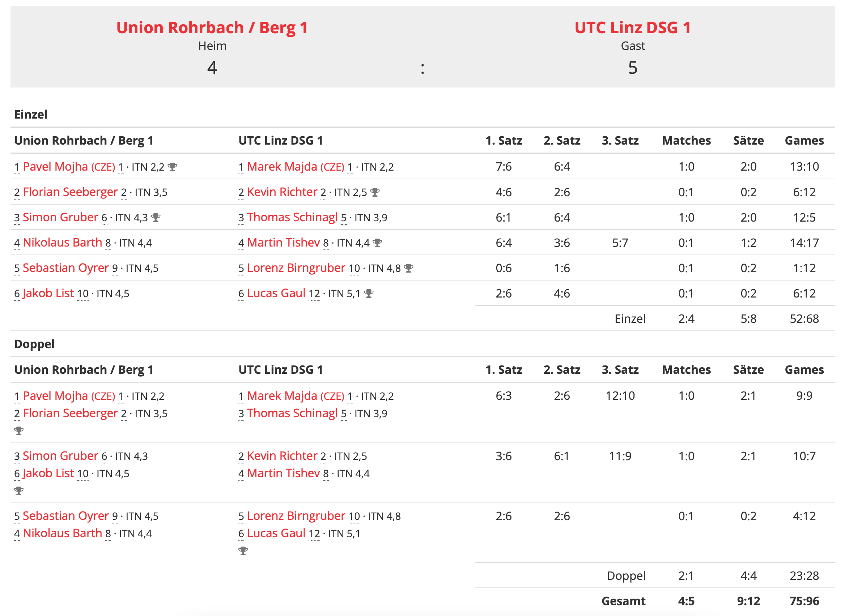Image resolution: width=845 pixels, height=616 pixels.
Task: Click Thomas Schinagl in the singles table
Action: coord(292,217)
